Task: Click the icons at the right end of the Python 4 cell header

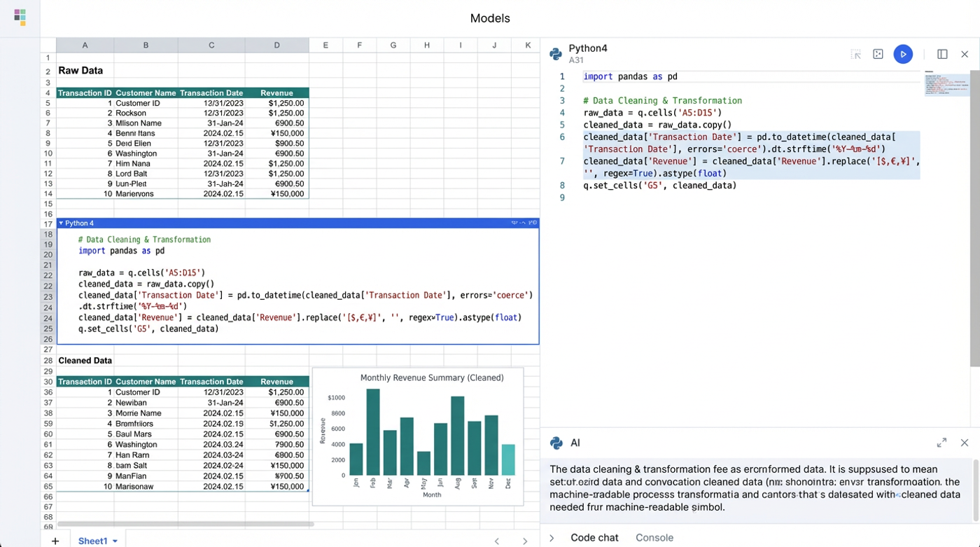Action: click(x=524, y=223)
